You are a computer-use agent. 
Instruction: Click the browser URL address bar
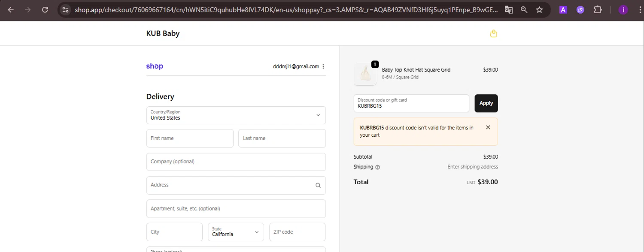[286, 9]
